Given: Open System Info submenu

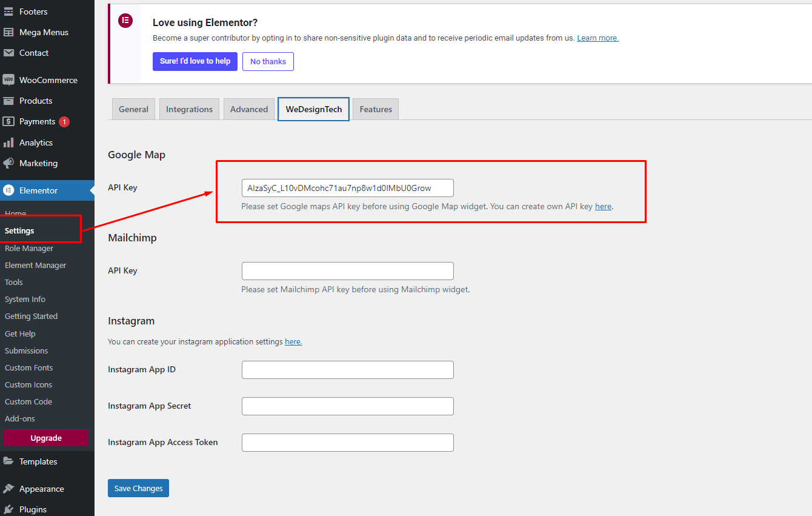Looking at the screenshot, I should pos(25,299).
